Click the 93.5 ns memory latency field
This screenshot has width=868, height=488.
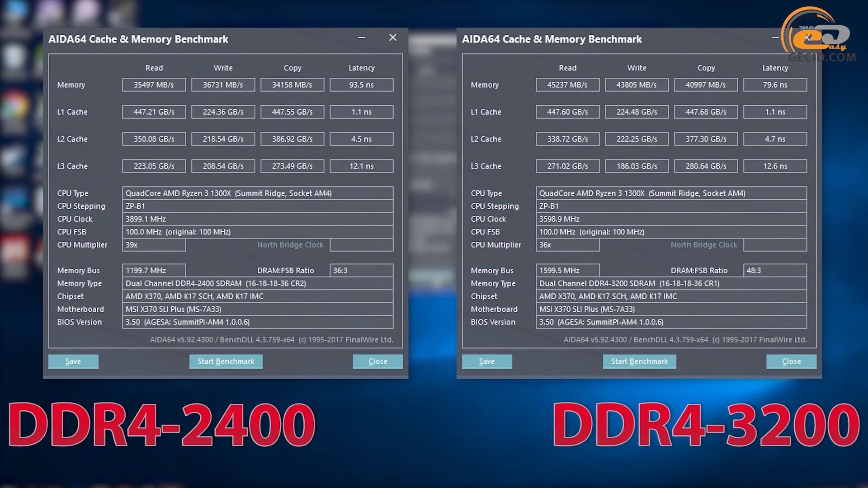(x=361, y=85)
